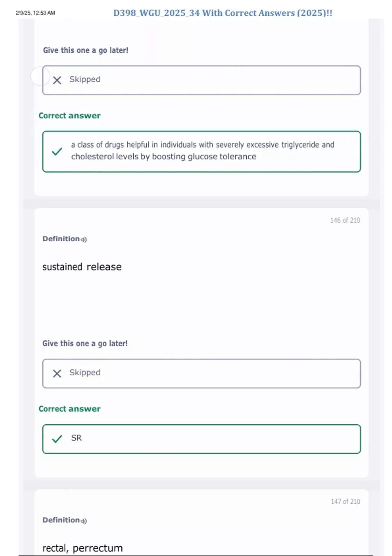The width and height of the screenshot is (392, 556).
Task: Click the green checkmark next to SR
Action: pos(57,439)
